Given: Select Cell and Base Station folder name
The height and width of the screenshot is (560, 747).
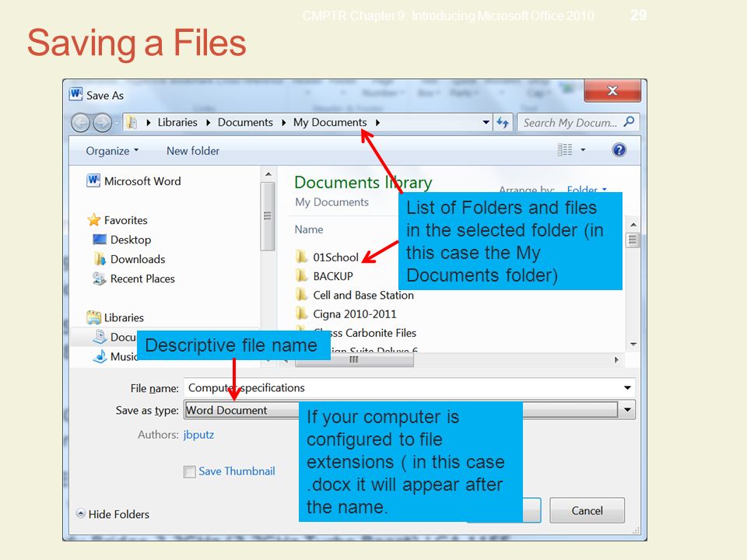Looking at the screenshot, I should (363, 296).
